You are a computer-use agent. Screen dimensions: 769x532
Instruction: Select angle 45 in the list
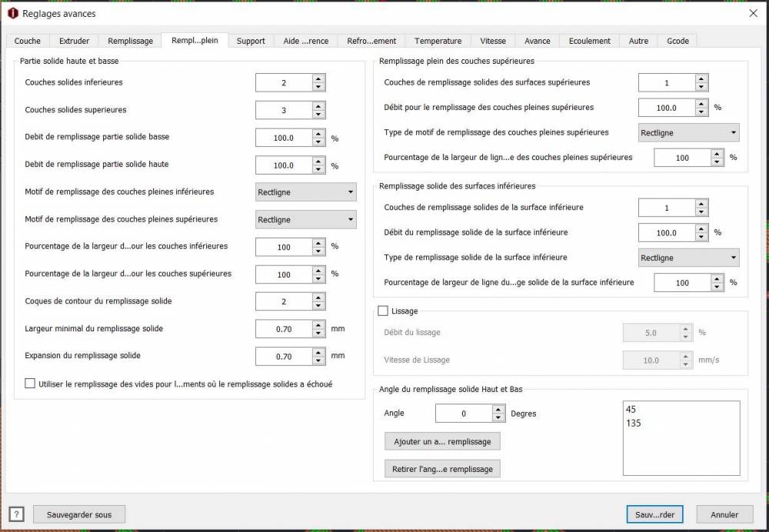pyautogui.click(x=631, y=409)
